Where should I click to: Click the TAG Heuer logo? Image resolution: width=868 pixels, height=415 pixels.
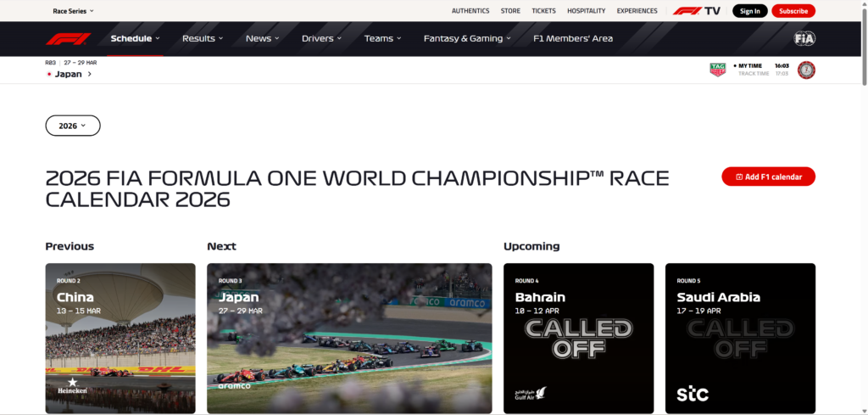coord(717,70)
